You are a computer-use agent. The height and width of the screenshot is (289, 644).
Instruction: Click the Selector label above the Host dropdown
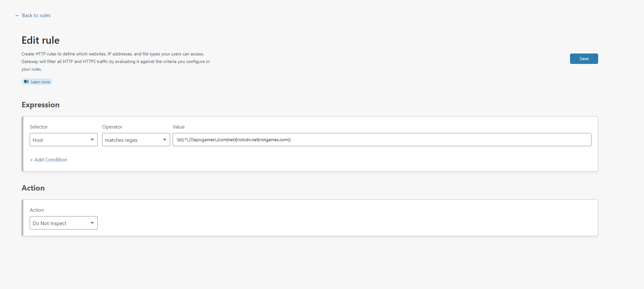point(39,127)
